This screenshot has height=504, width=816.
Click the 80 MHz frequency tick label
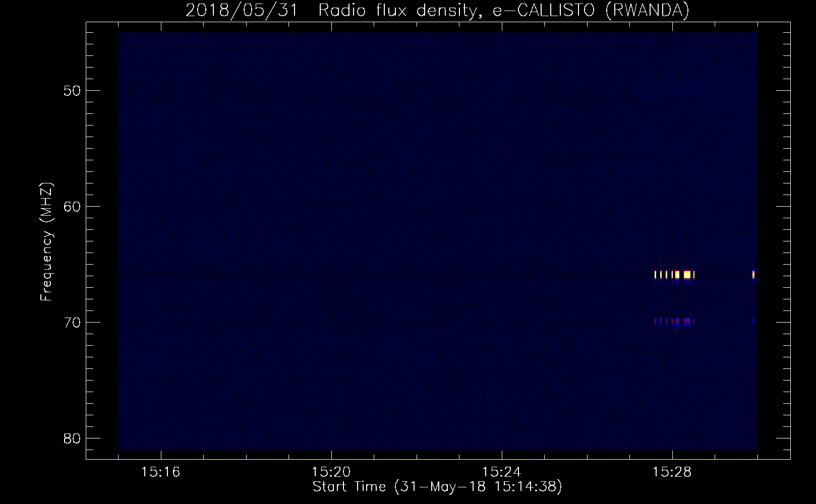pos(72,438)
